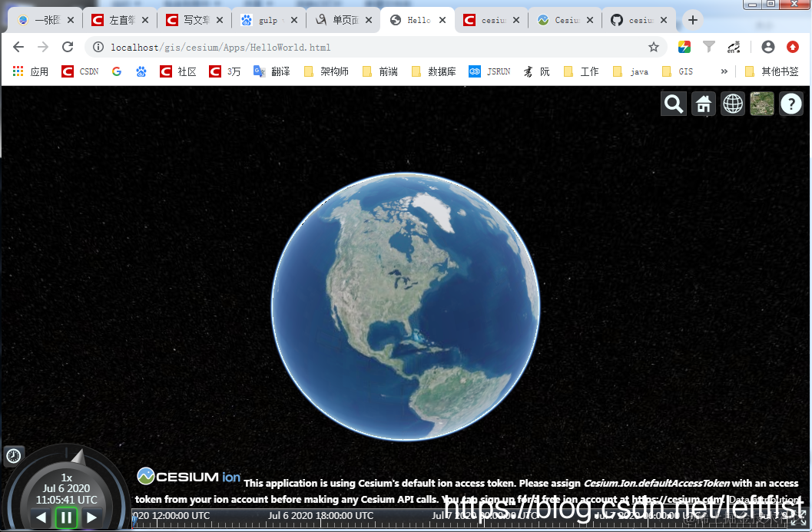The image size is (812, 532).
Task: Open the 工作 bookmarks folder
Action: click(582, 71)
